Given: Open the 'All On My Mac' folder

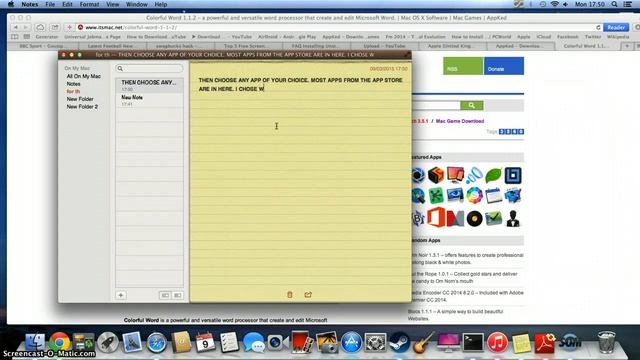Looking at the screenshot, I should pyautogui.click(x=84, y=76).
